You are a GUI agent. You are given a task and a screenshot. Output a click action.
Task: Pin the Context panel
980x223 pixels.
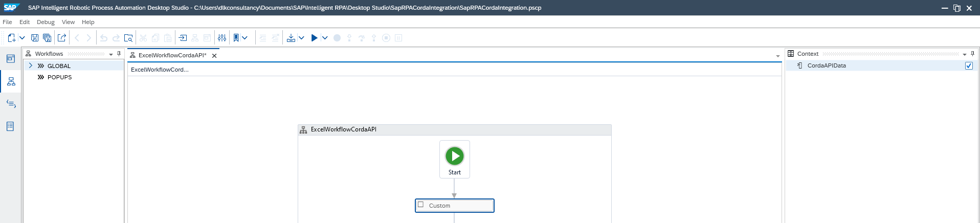point(973,53)
